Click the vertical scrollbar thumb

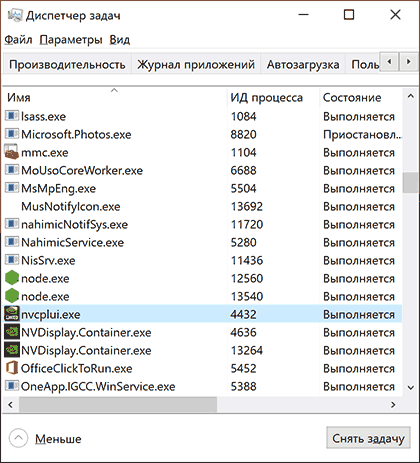410,182
